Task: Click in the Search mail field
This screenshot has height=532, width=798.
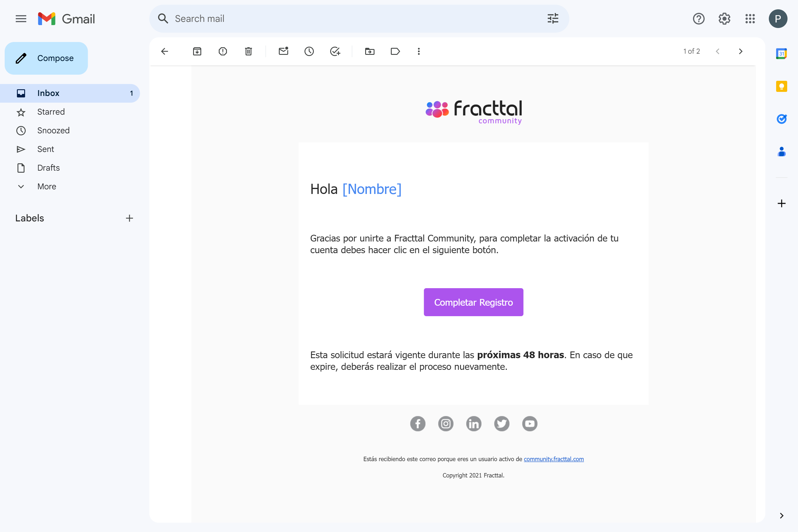Action: pyautogui.click(x=356, y=19)
